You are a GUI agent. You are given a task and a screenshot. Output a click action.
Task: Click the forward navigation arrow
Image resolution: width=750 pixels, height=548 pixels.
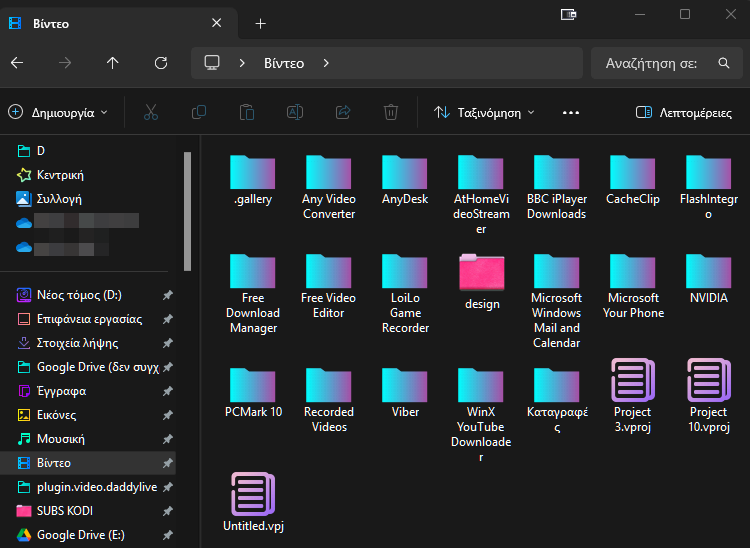[x=65, y=63]
